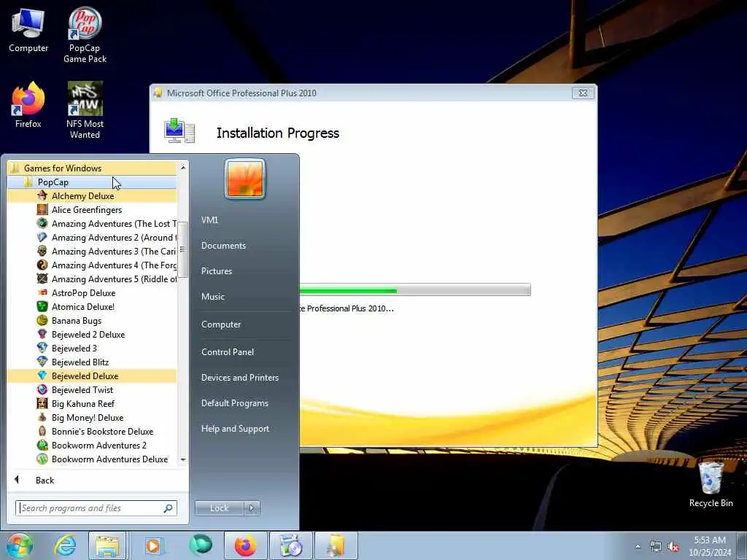Close the Microsoft Office installer window
This screenshot has height=560, width=747.
[x=583, y=93]
